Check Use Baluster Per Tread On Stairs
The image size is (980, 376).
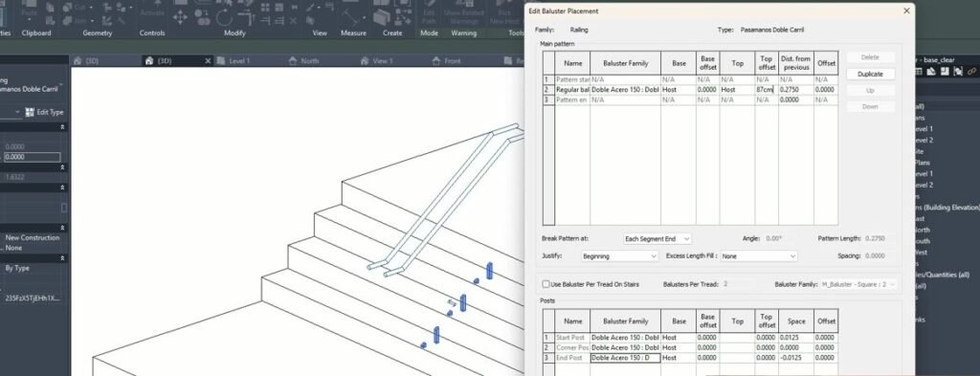coord(546,284)
